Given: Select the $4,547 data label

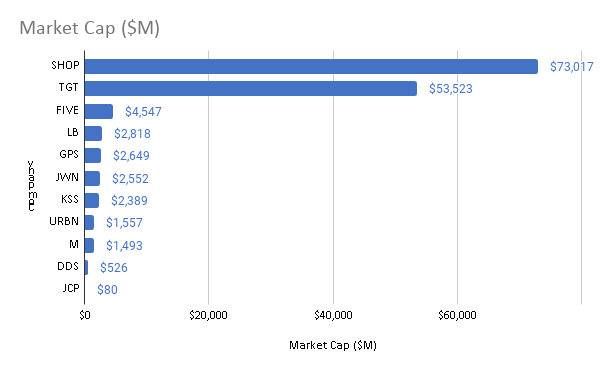Looking at the screenshot, I should (143, 112).
